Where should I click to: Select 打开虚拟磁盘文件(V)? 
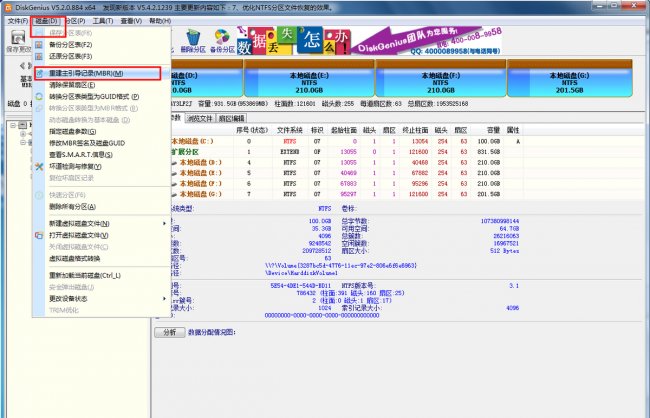(79, 236)
